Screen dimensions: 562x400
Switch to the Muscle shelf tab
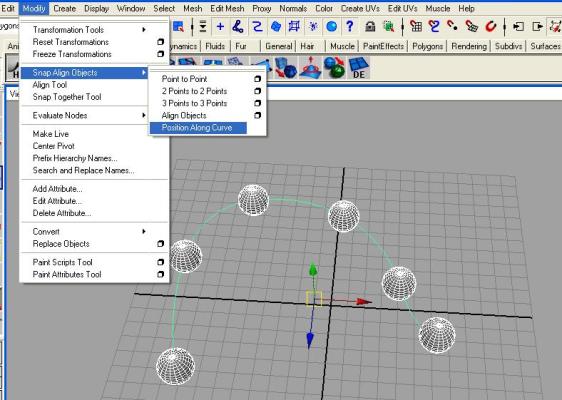pyautogui.click(x=342, y=46)
